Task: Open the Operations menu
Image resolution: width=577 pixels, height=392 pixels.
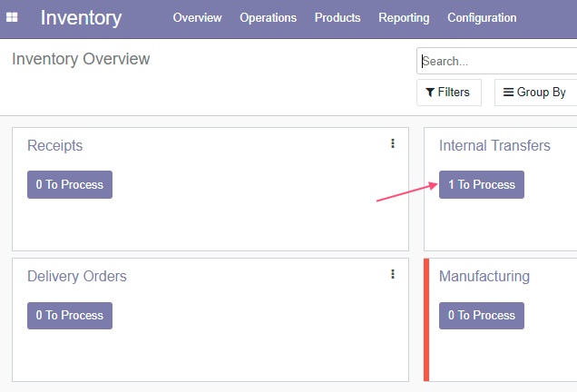Action: (x=268, y=17)
